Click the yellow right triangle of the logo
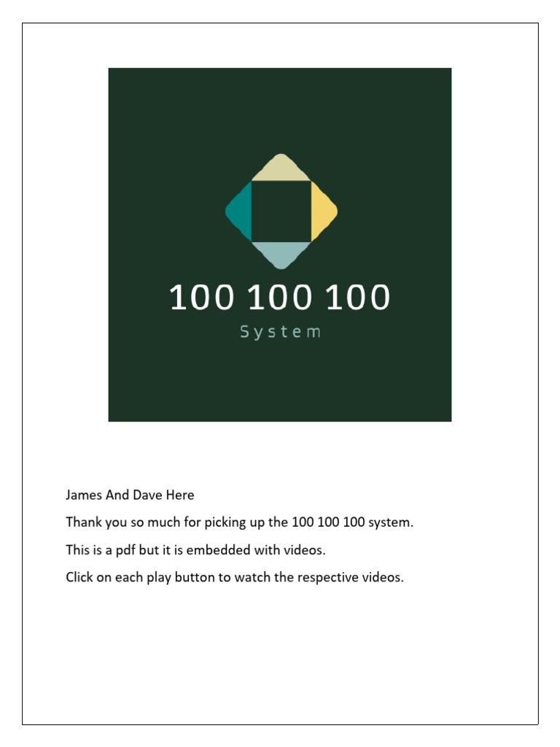Viewport: 560px width, 747px height. pyautogui.click(x=322, y=212)
